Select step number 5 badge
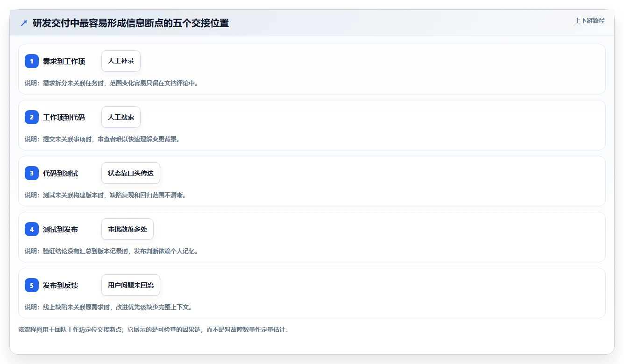Image resolution: width=624 pixels, height=364 pixels. pyautogui.click(x=32, y=285)
